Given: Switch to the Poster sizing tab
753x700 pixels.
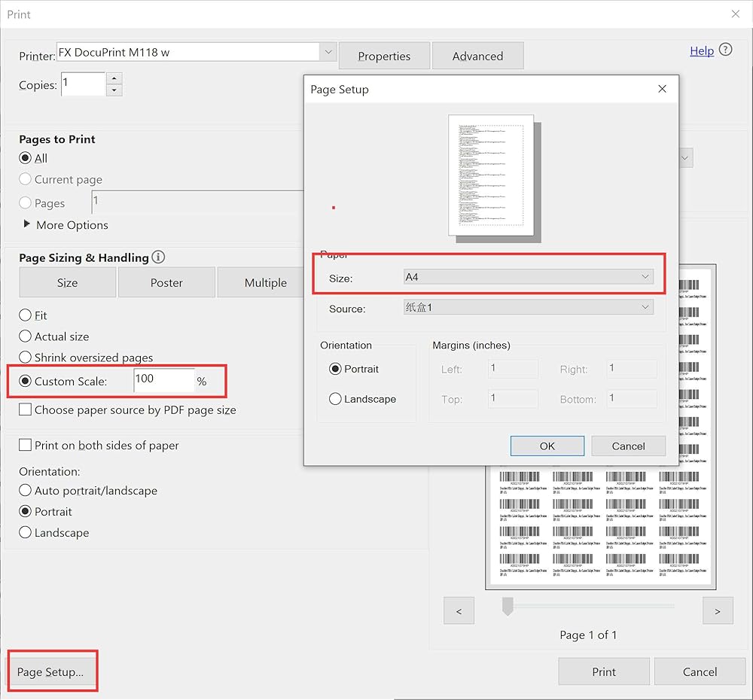Looking at the screenshot, I should pyautogui.click(x=166, y=283).
